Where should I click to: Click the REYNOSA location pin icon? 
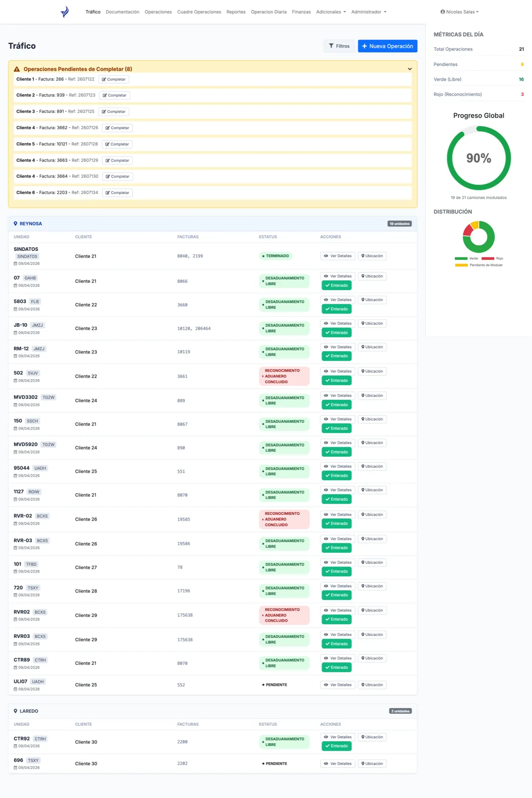15,223
